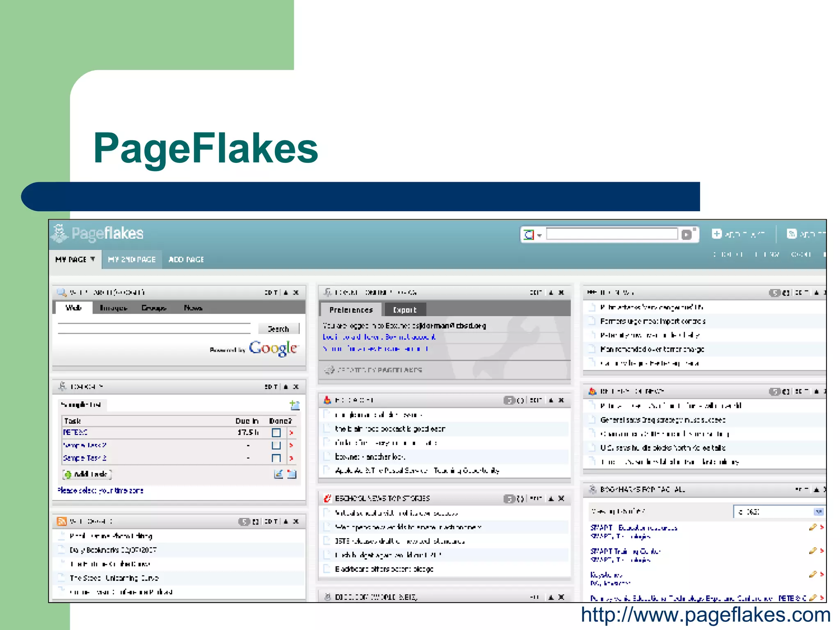Click Please select your time zone link
The height and width of the screenshot is (630, 840).
coord(100,490)
